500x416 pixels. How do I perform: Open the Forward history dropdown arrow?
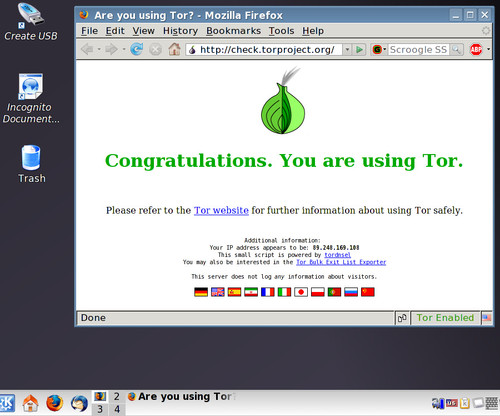(x=124, y=49)
